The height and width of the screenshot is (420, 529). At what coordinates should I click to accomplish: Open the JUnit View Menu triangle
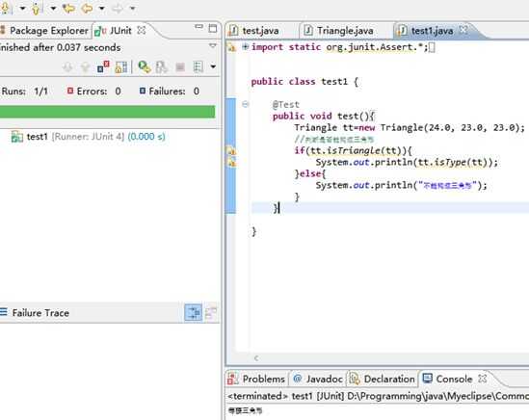coord(213,45)
